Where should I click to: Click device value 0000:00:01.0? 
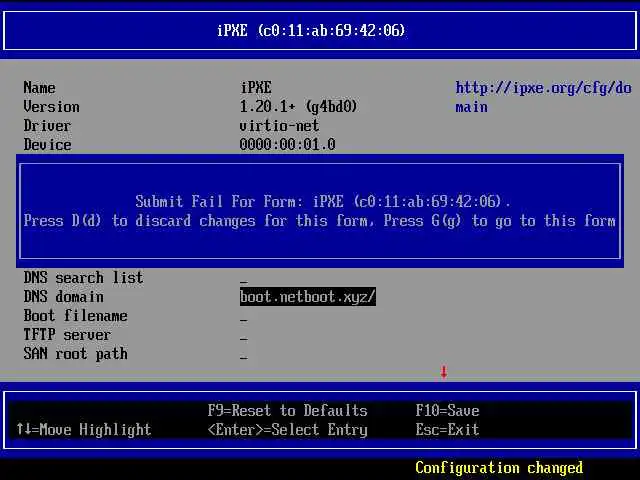click(x=287, y=145)
